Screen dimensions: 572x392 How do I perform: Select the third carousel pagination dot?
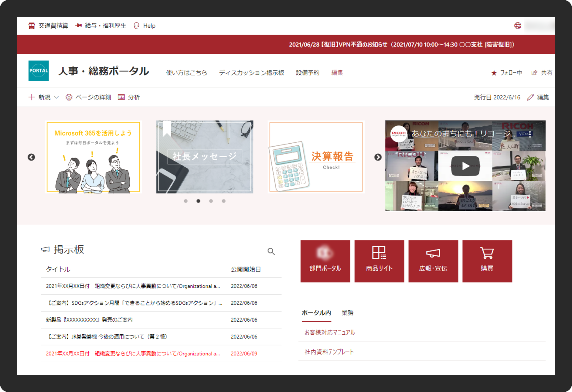click(x=211, y=201)
